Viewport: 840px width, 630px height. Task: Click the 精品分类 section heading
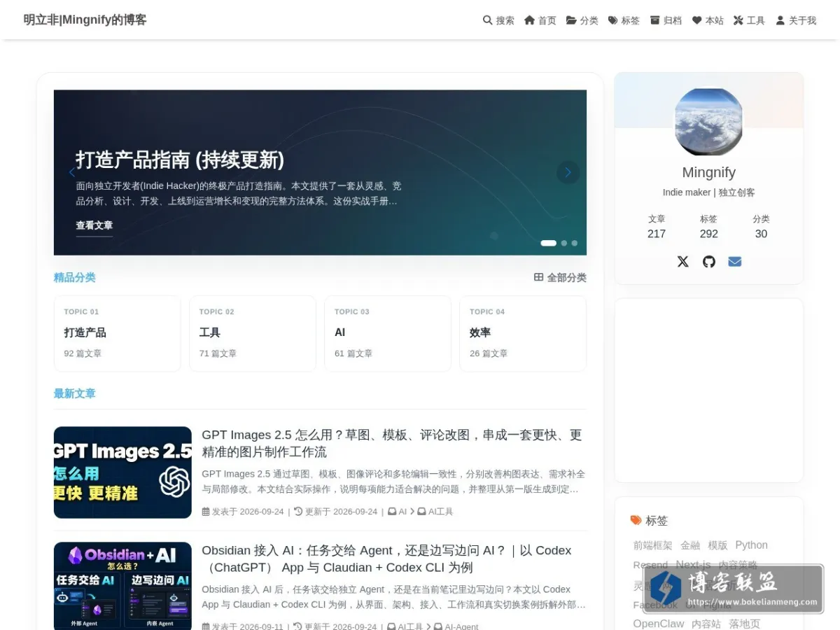(74, 277)
